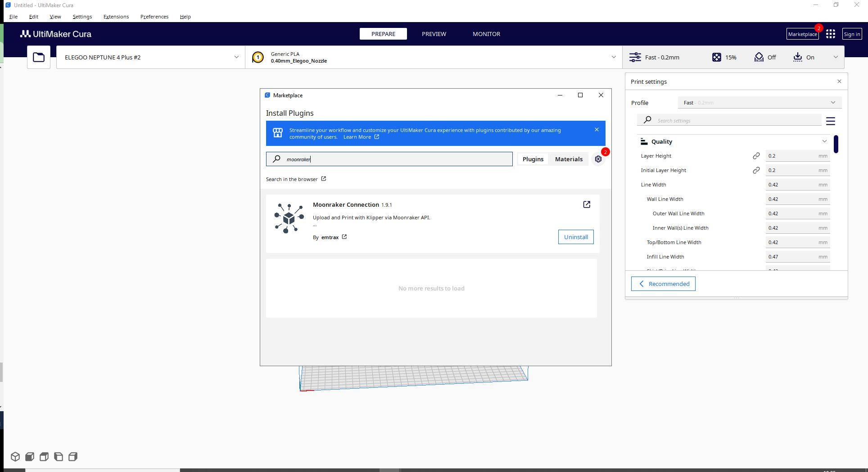The image size is (868, 472).
Task: Select the Plugins tab in Marketplace
Action: coord(533,159)
